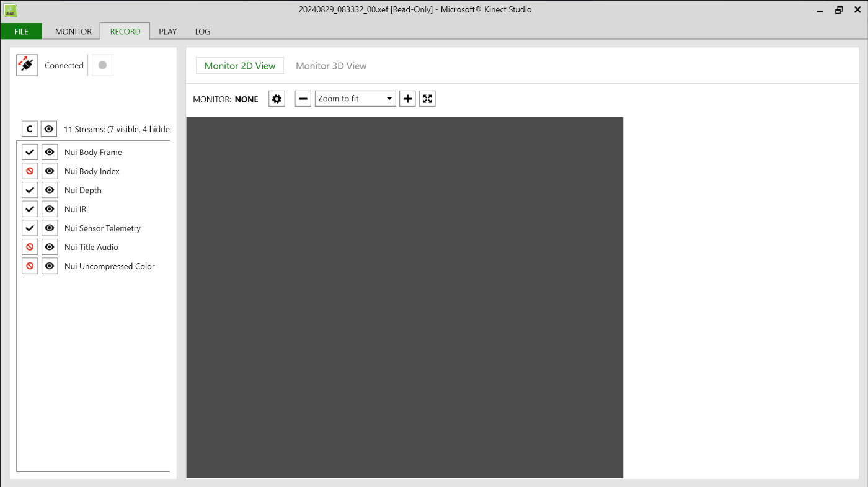
Task: Uncheck the Nui Sensor Telemetry stream
Action: [x=30, y=228]
